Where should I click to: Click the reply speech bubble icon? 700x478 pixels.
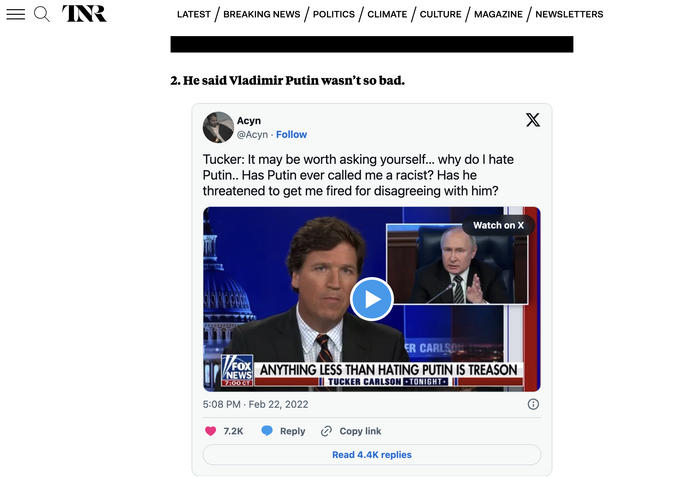pyautogui.click(x=267, y=431)
